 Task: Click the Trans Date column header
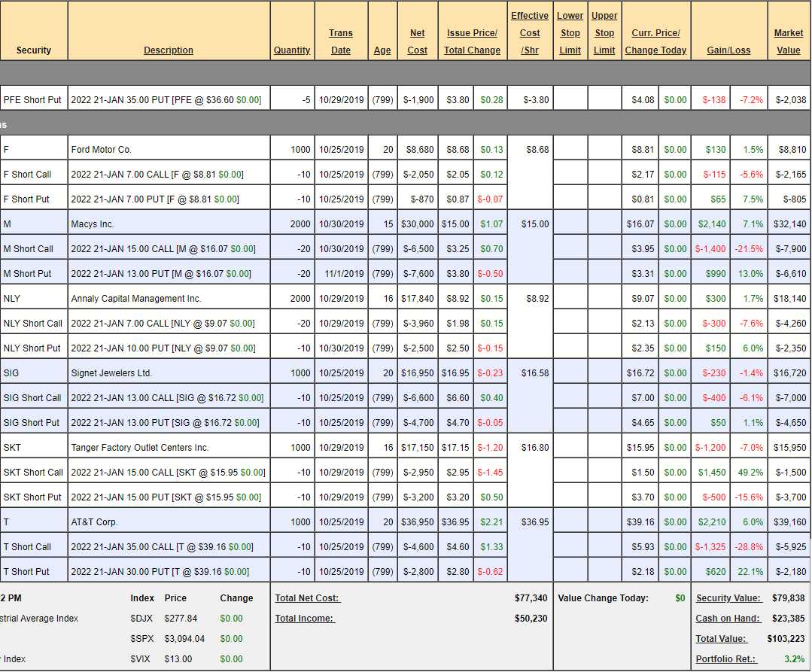tap(341, 41)
